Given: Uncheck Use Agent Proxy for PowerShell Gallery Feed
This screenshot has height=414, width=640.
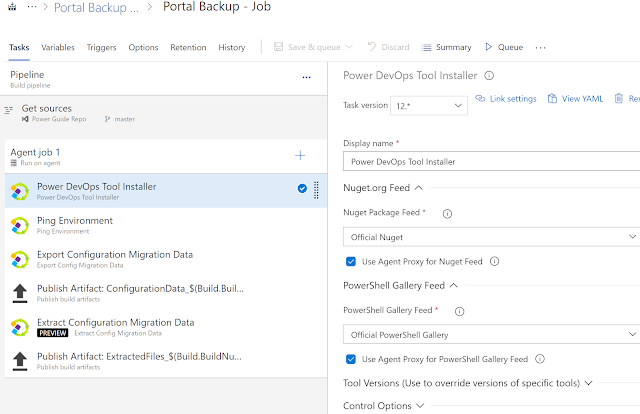Looking at the screenshot, I should pos(350,359).
